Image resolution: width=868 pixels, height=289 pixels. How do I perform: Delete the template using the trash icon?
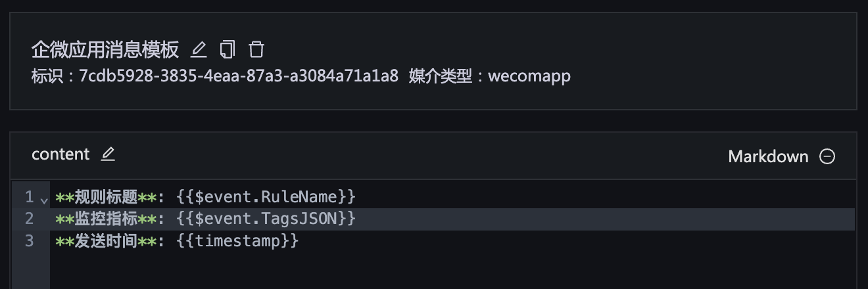point(256,49)
